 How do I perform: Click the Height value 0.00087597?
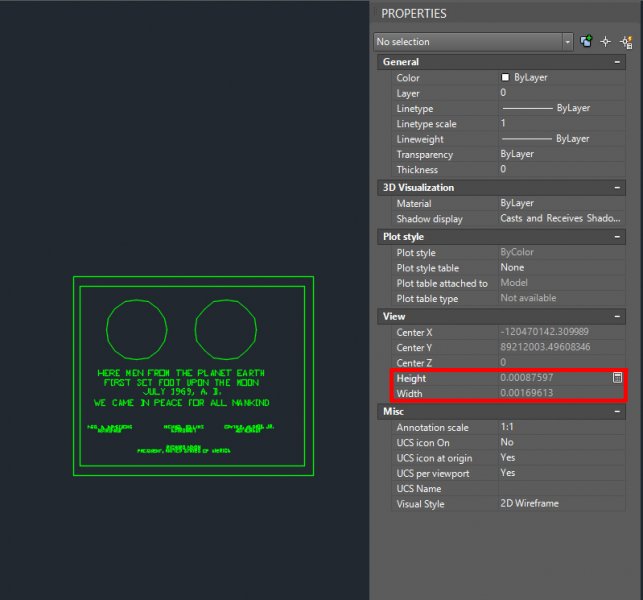(x=527, y=378)
